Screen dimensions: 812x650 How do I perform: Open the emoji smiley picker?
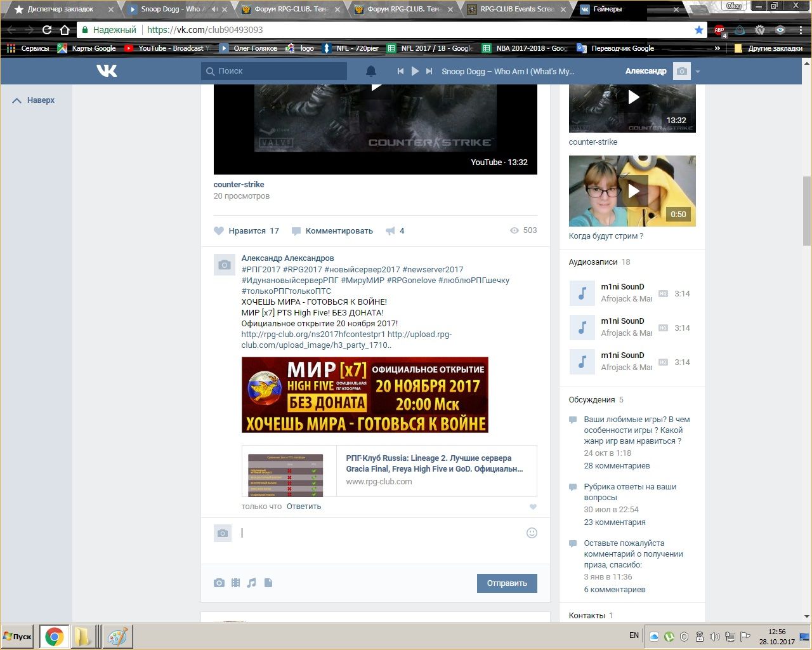tap(532, 533)
